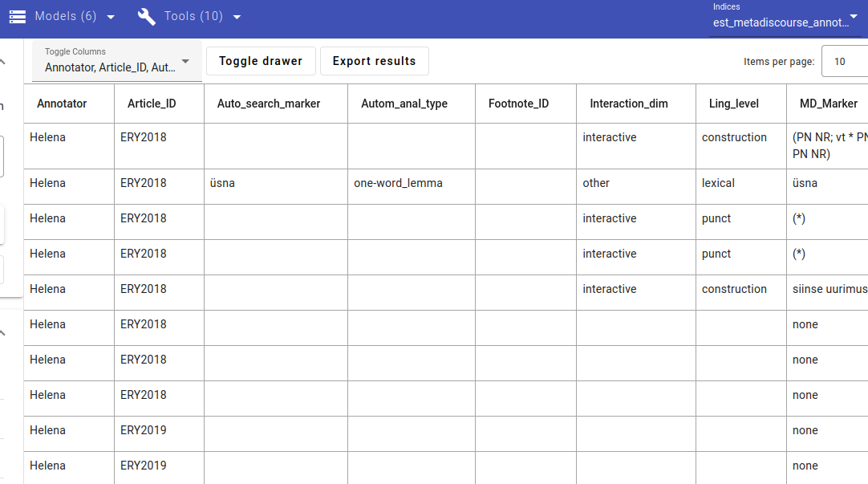This screenshot has width=868, height=484.
Task: Click the first ERY2019 Article_ID cell
Action: (159, 433)
